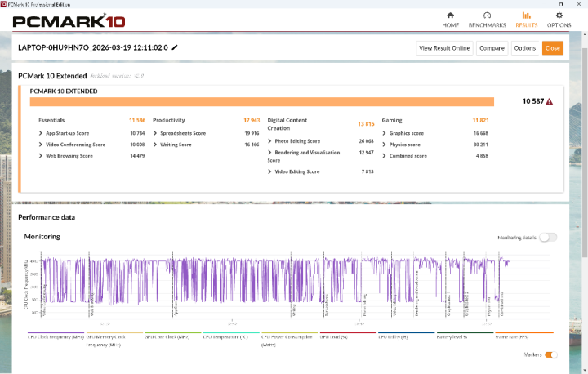This screenshot has height=374, width=588.
Task: Click View Result Online button
Action: (444, 48)
